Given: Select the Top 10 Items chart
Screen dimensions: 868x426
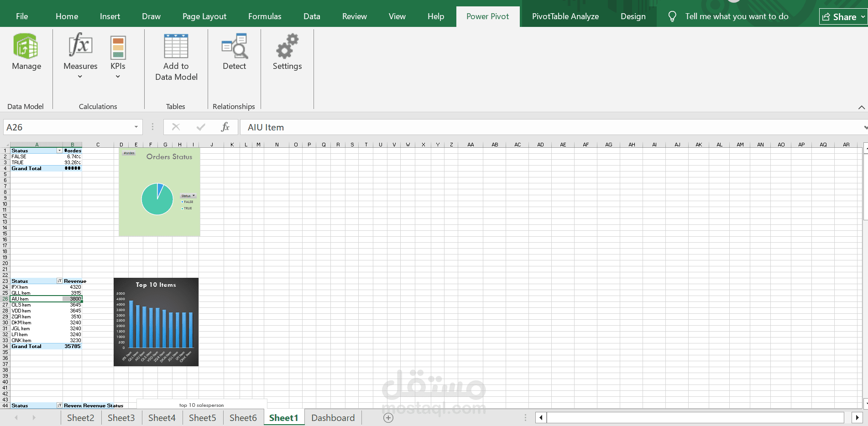Looking at the screenshot, I should [x=156, y=322].
